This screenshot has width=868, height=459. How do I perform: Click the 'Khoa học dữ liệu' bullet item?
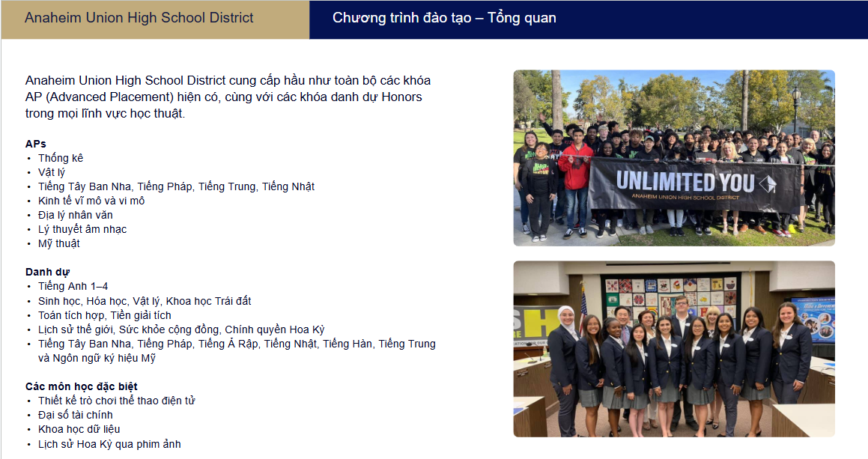click(x=79, y=429)
